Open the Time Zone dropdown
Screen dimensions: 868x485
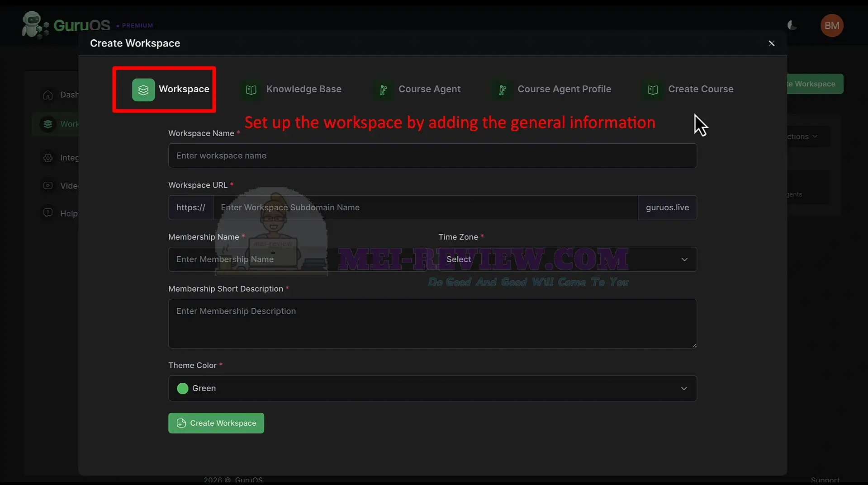568,259
